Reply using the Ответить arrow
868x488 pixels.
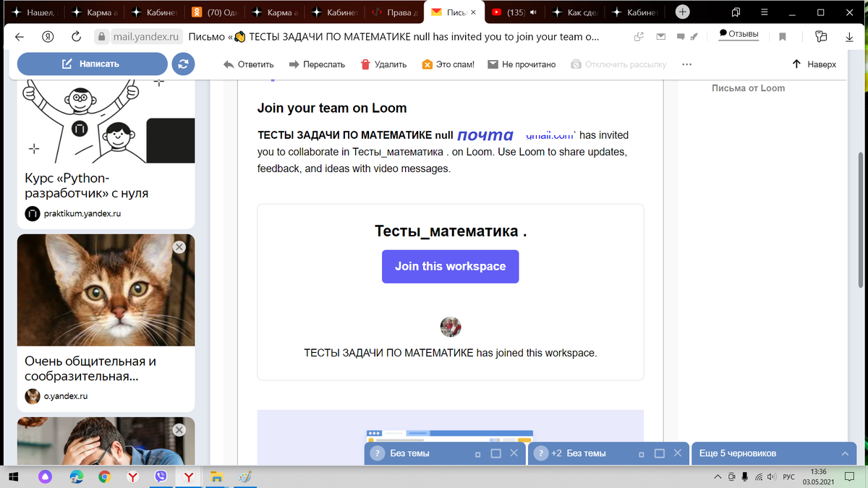point(248,64)
